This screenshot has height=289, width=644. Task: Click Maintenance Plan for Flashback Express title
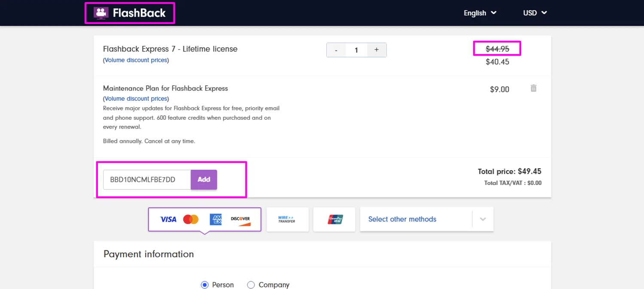point(165,88)
